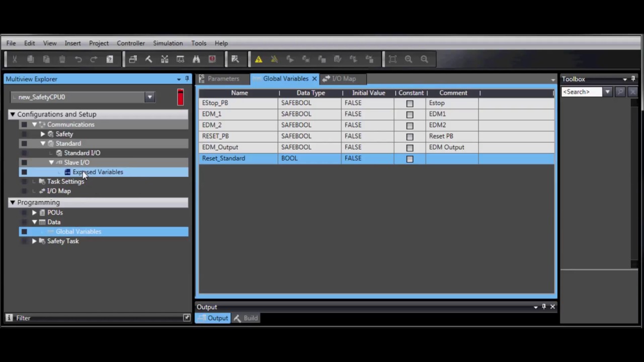Click the yellow warning triangle Troubleshooting icon

pos(259,59)
